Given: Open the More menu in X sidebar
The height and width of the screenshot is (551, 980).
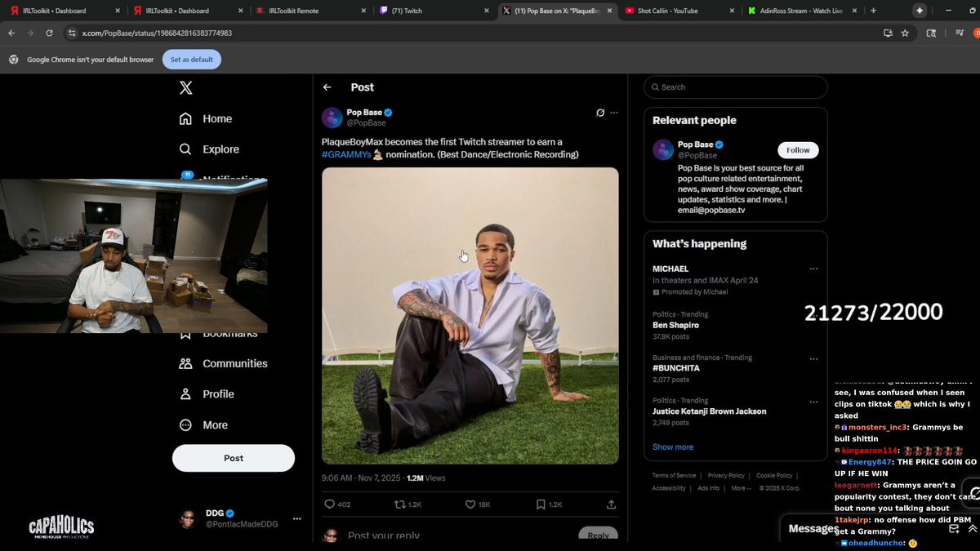Looking at the screenshot, I should point(203,425).
